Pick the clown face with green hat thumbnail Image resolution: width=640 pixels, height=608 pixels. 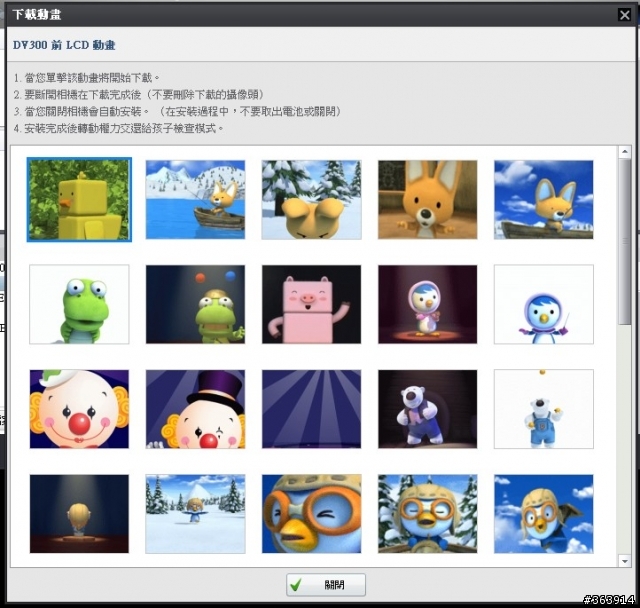coord(79,409)
